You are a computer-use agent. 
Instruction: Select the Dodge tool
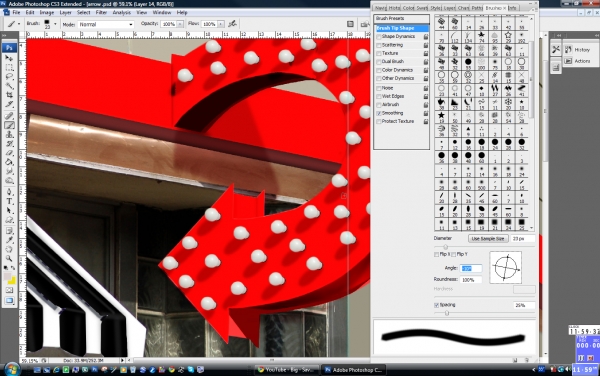click(9, 181)
